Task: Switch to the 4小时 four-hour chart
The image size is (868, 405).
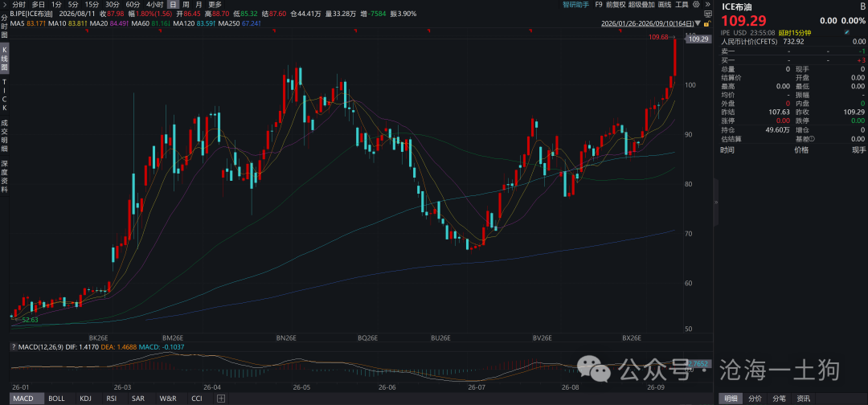Action: pos(154,5)
